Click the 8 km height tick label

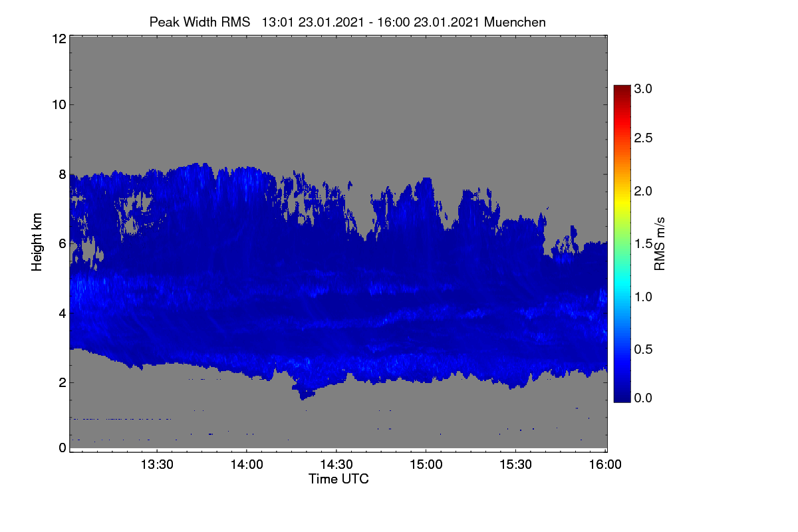[x=63, y=174]
